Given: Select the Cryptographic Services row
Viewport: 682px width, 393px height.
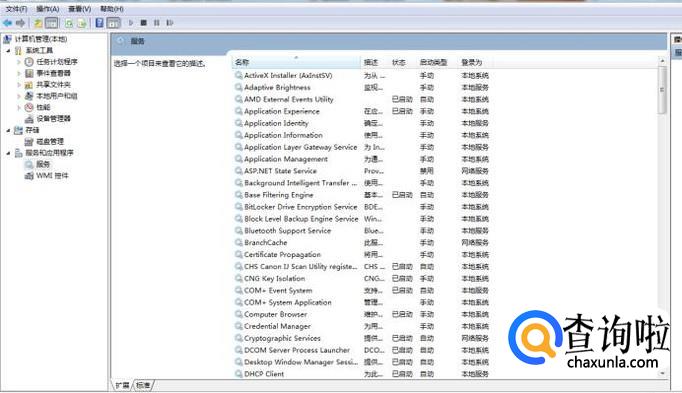Looking at the screenshot, I should click(x=362, y=338).
